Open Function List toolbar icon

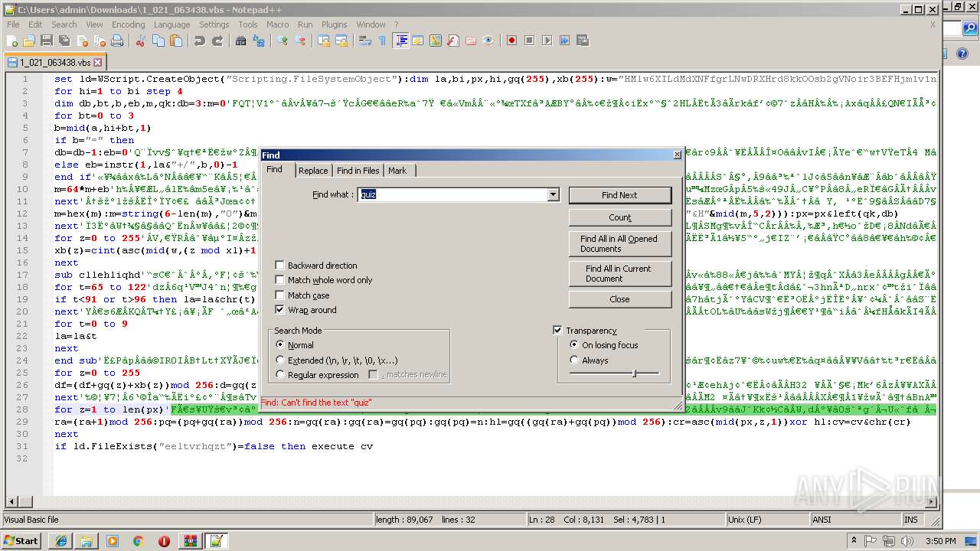pyautogui.click(x=453, y=41)
